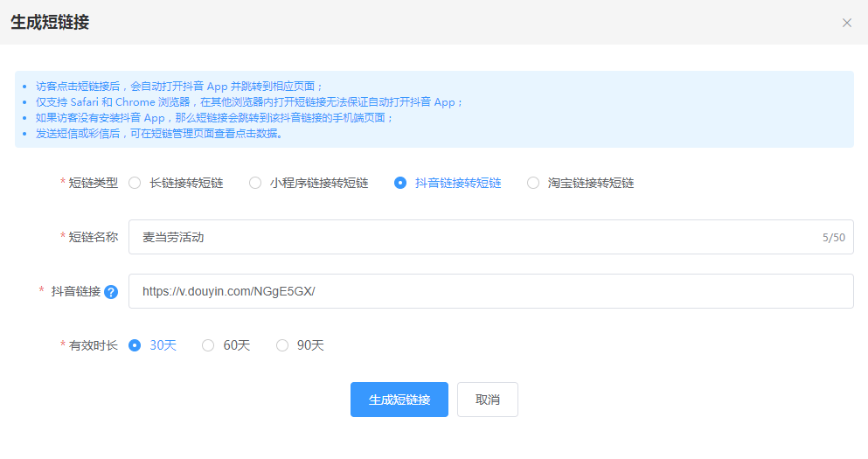Choose 小程序链接转短链 as link type
This screenshot has height=459, width=868.
pyautogui.click(x=255, y=183)
